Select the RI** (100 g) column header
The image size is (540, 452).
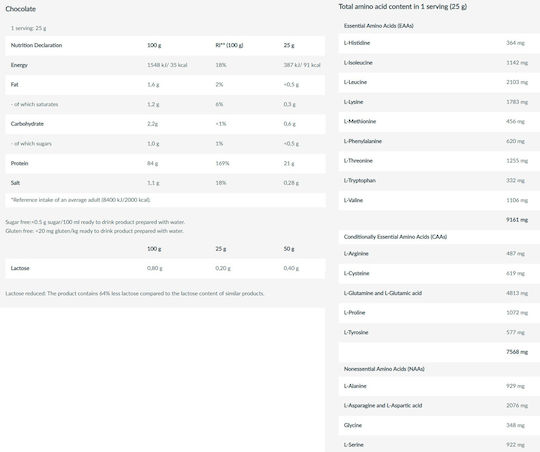coord(229,45)
